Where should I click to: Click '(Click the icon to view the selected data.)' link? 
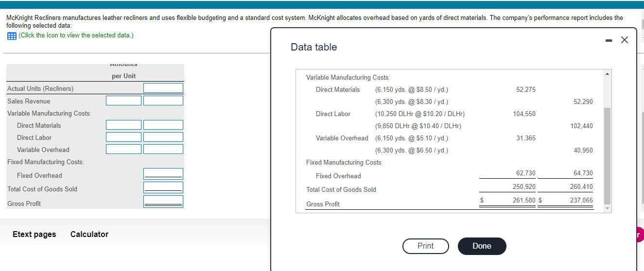coord(76,35)
